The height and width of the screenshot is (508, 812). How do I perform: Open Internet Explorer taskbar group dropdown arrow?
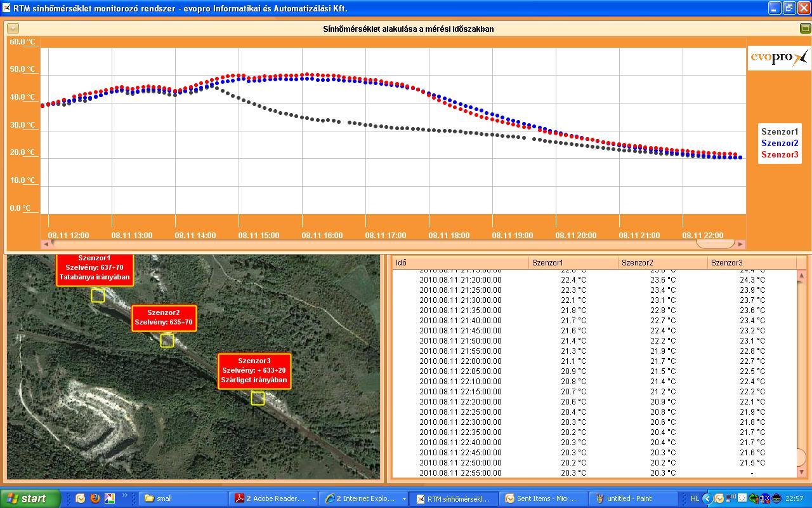click(x=404, y=499)
